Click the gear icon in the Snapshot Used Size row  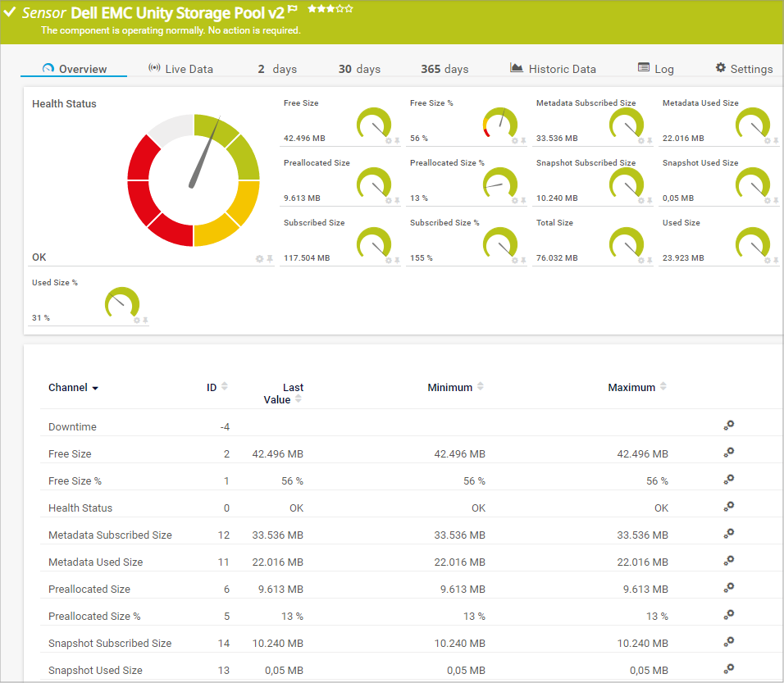[x=728, y=669]
